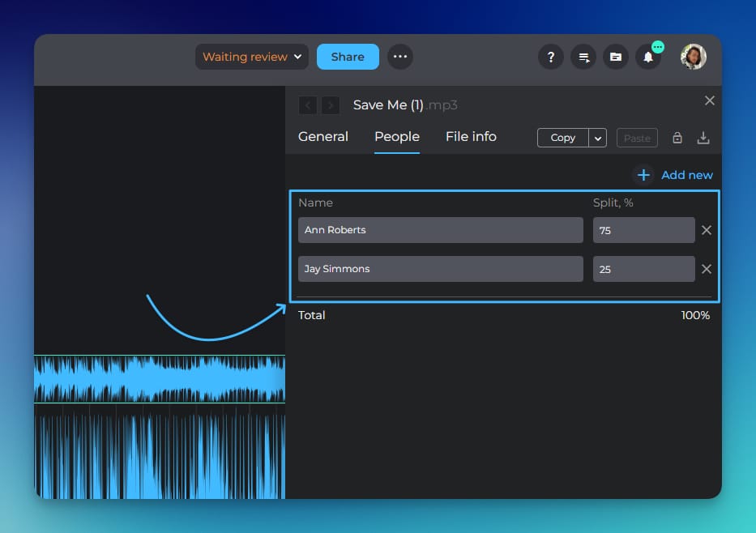Remove the Jay Simmons row
Image resolution: width=756 pixels, height=533 pixels.
(707, 269)
